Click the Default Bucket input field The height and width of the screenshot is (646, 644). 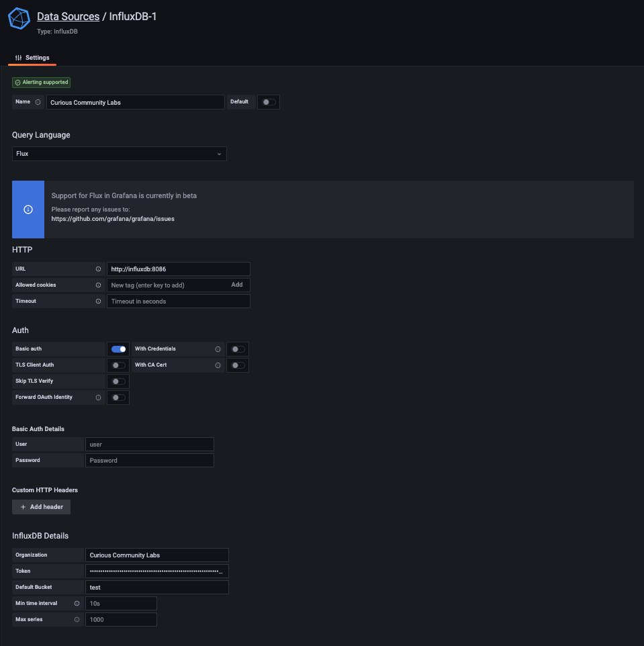coord(157,588)
